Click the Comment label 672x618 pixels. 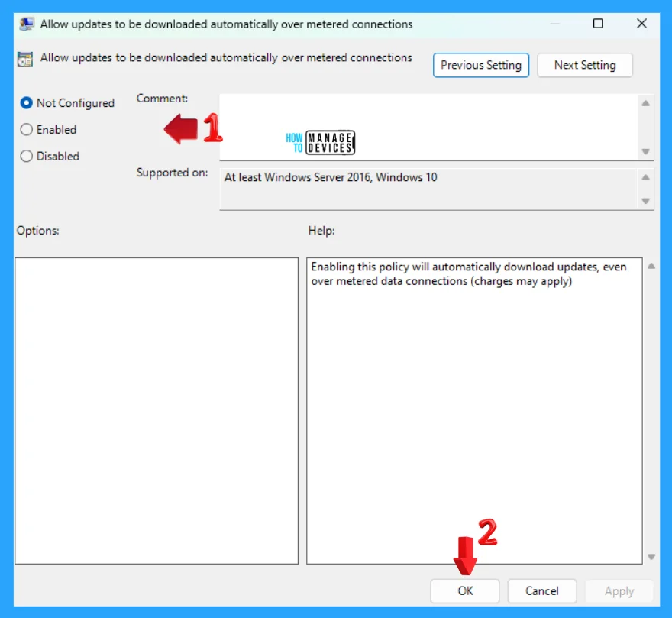(x=162, y=99)
